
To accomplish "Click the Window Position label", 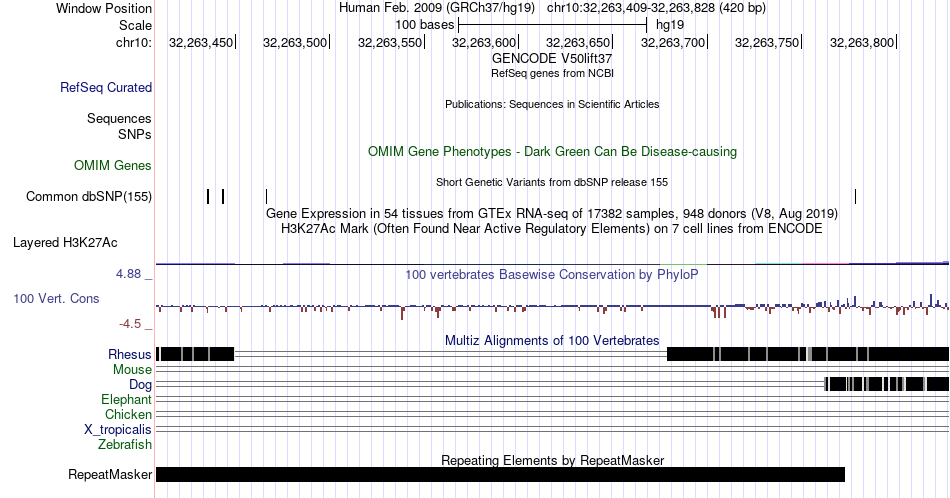I will coord(104,8).
